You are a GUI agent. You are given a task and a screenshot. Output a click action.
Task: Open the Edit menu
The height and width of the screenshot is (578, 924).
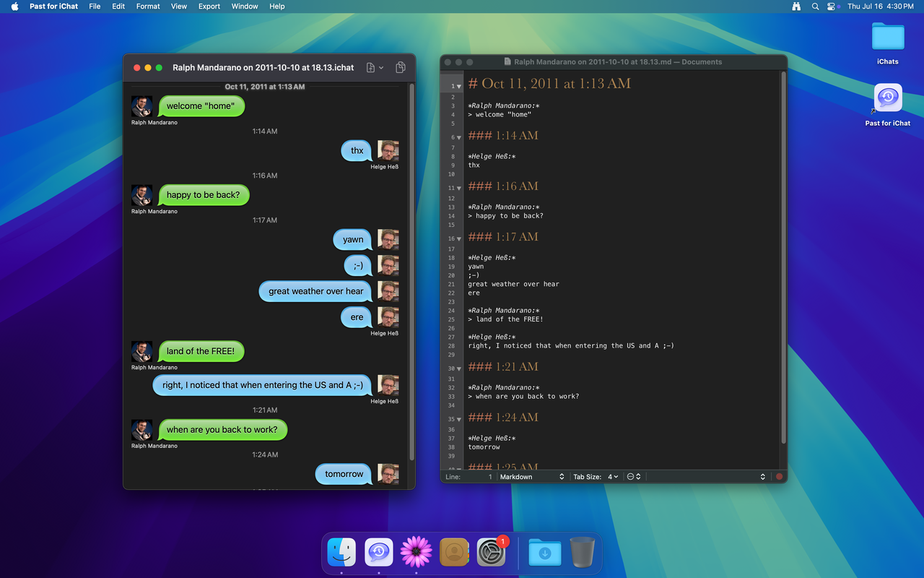[118, 7]
